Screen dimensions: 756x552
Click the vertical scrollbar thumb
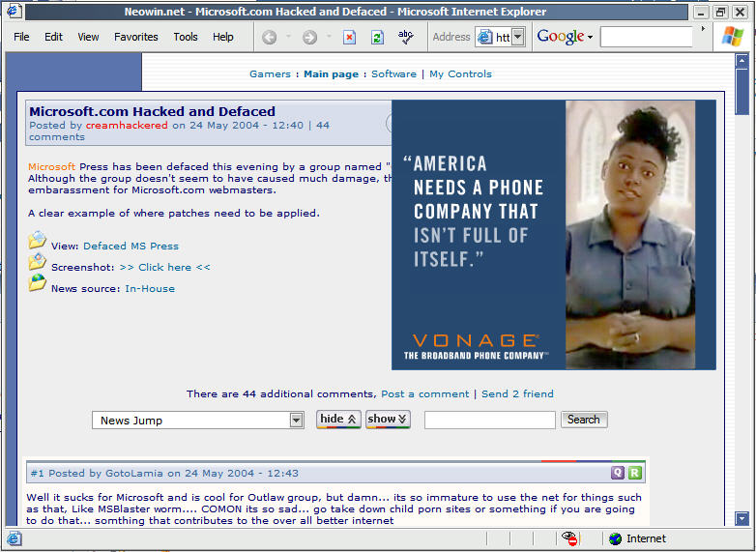point(741,92)
